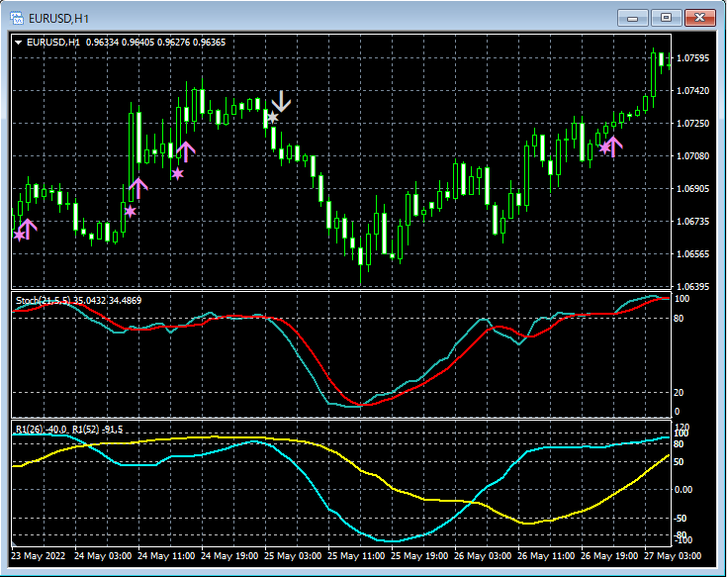Screen dimensions: 728x577
Task: Expand the EURUSD,H1 chart dropdown triangle
Action: pyautogui.click(x=19, y=43)
